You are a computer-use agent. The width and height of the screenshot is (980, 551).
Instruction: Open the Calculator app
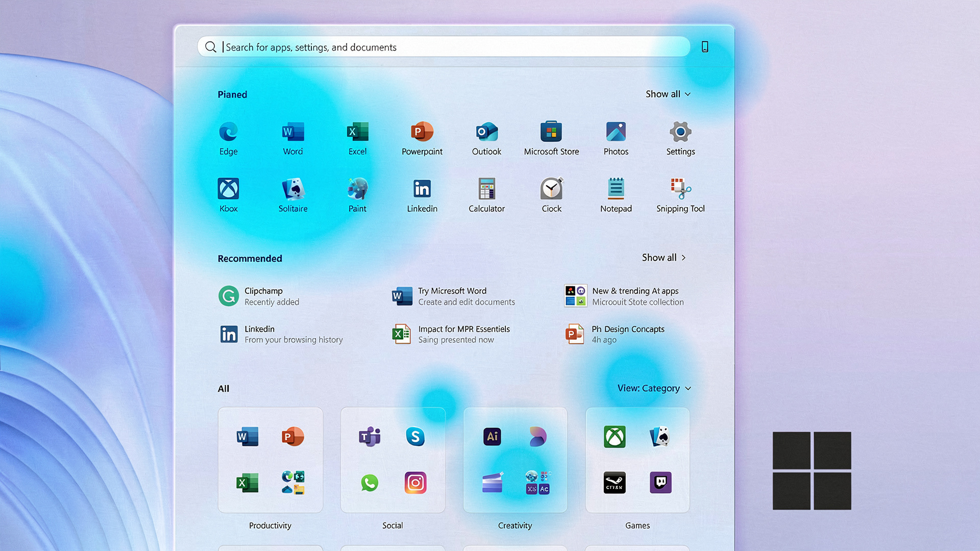tap(486, 189)
